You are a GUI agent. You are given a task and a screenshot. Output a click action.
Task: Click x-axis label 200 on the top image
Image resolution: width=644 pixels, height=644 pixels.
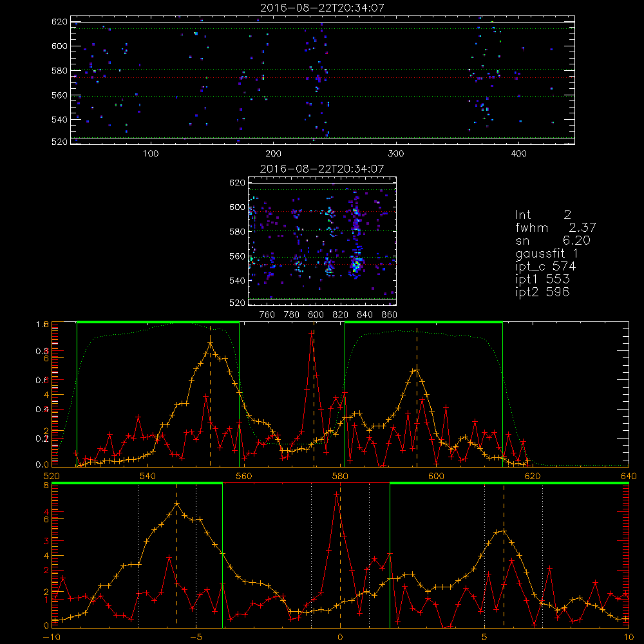tap(273, 154)
